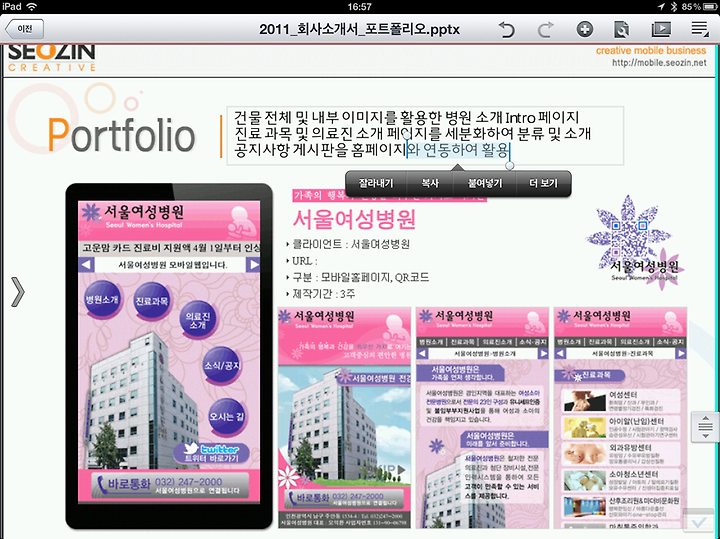
Task: Tap the 이전 back button
Action: (x=25, y=29)
